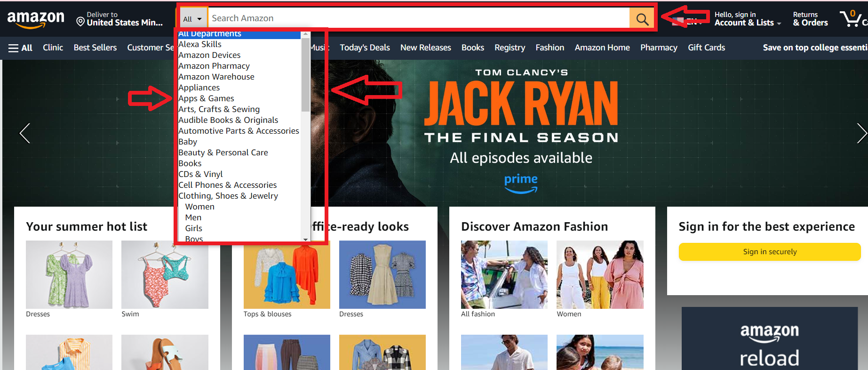Open Pharmacy in navigation bar
868x370 pixels.
pyautogui.click(x=659, y=48)
